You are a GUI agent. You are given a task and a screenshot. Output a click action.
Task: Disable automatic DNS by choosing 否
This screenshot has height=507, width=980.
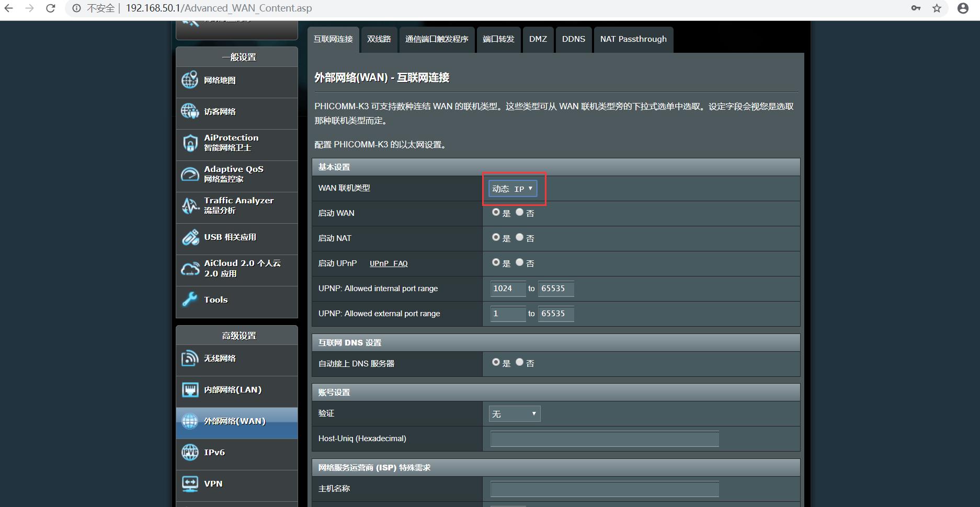(x=519, y=361)
